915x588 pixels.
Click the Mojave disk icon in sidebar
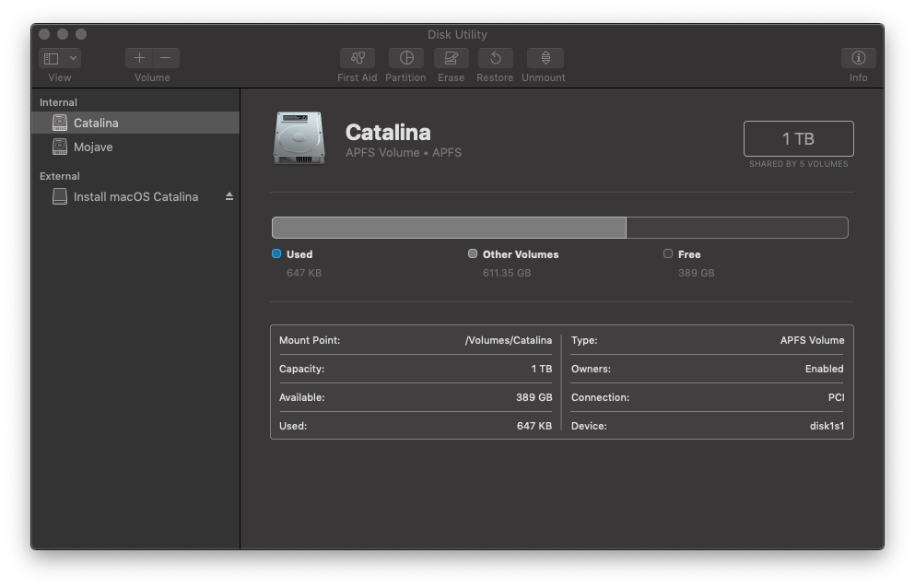pos(60,147)
